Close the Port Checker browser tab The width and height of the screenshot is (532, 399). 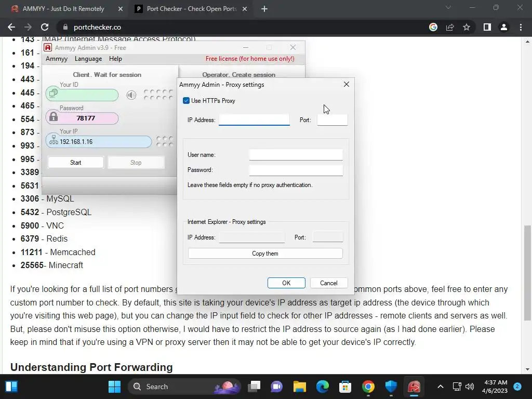coord(245,9)
